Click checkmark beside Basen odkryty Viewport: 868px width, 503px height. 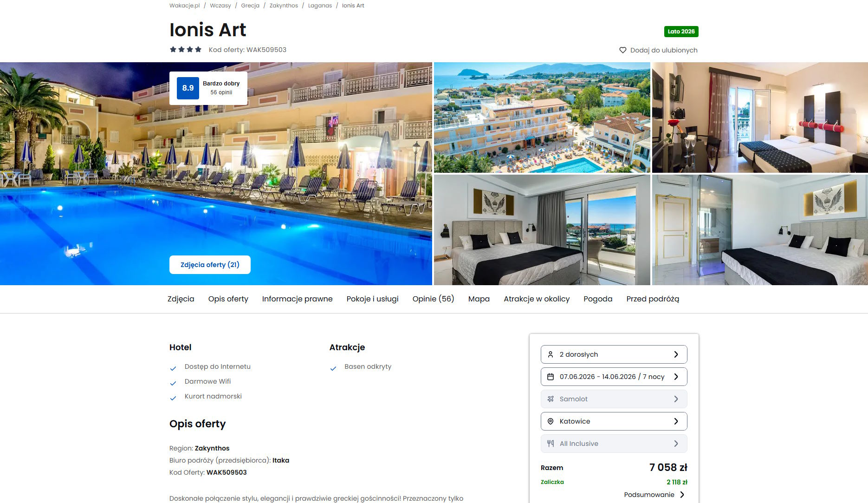click(333, 368)
